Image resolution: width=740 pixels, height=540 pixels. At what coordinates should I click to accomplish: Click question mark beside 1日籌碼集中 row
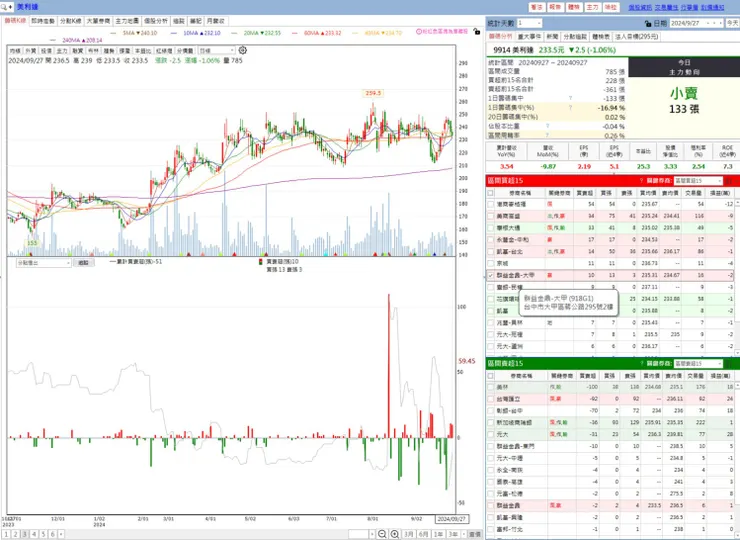[x=571, y=98]
